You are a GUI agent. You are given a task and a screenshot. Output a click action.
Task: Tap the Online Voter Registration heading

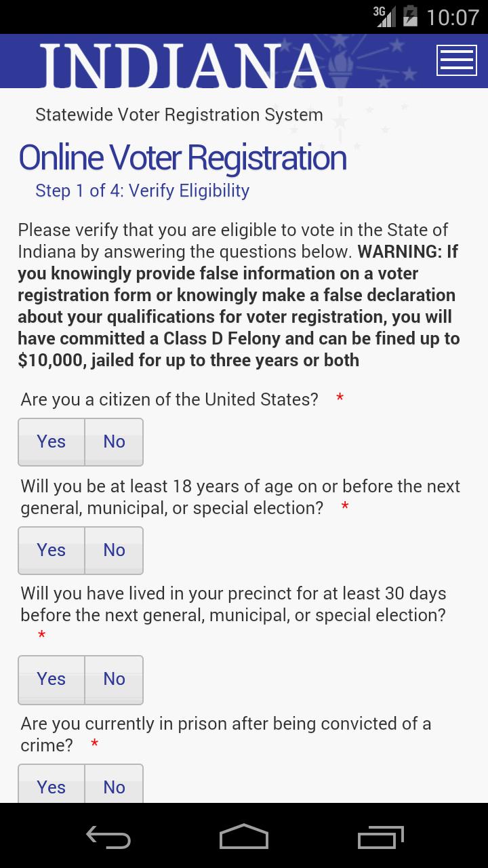pyautogui.click(x=183, y=157)
